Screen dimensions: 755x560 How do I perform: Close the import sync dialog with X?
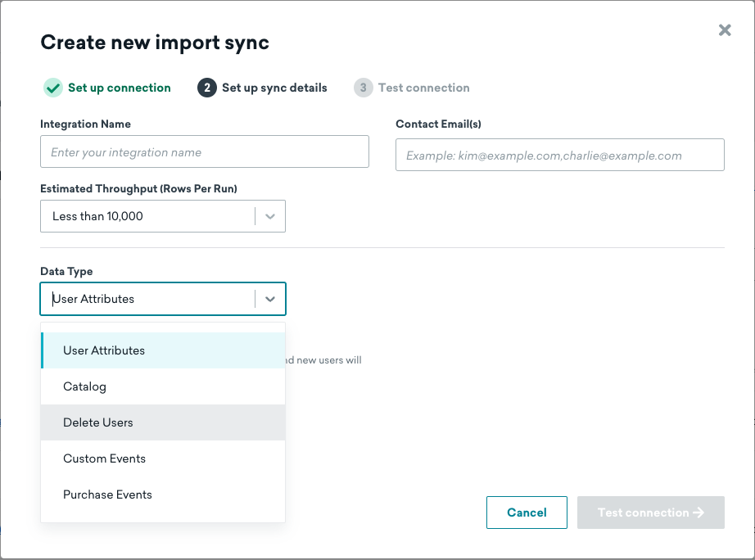tap(725, 30)
